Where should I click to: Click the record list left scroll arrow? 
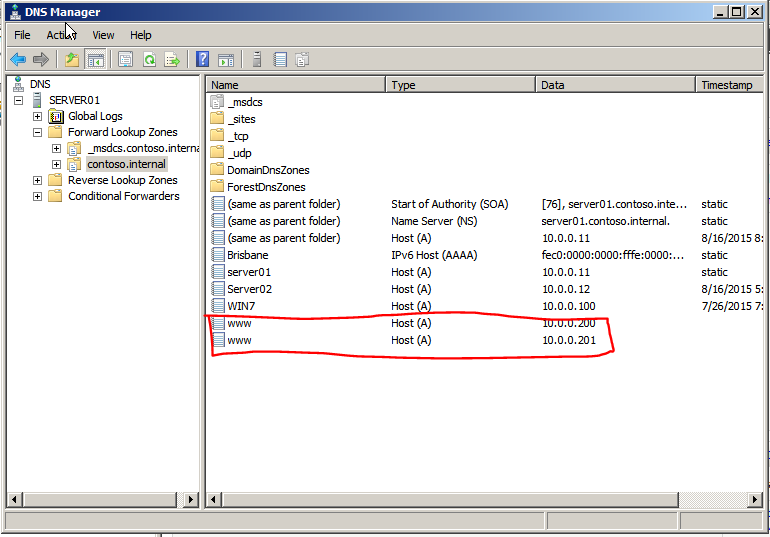point(214,500)
